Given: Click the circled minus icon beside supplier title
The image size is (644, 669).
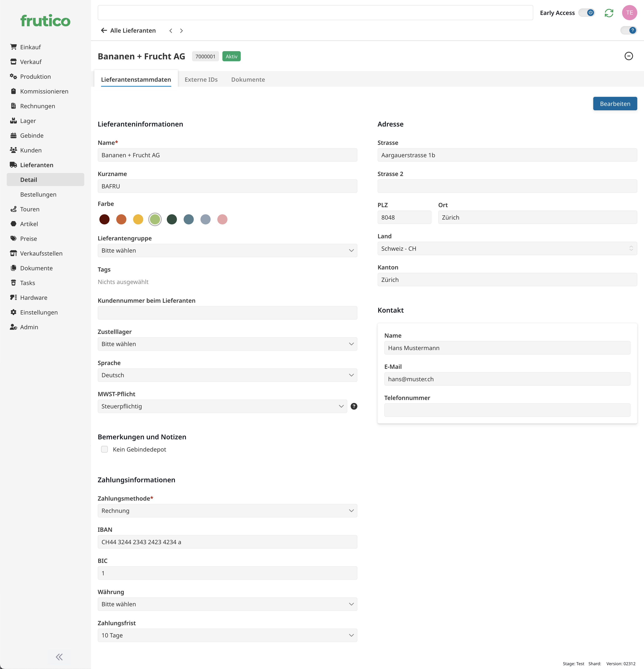Looking at the screenshot, I should point(629,56).
